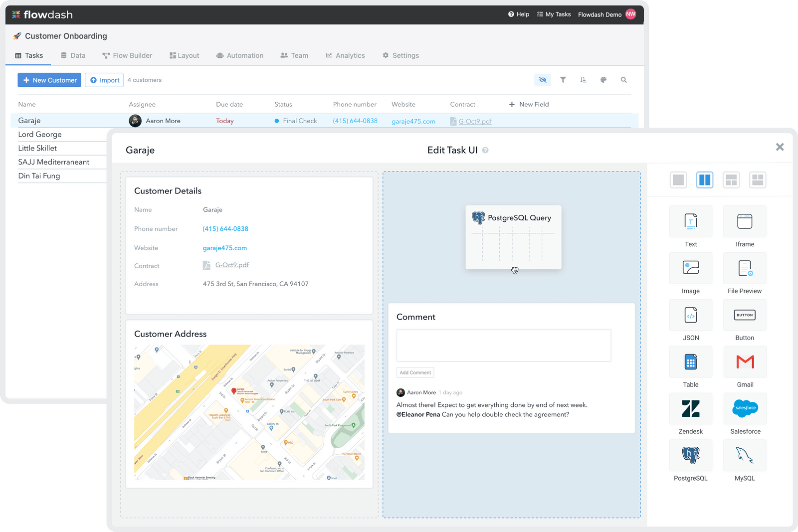Select the PostgreSQL component in the widget panel
Viewport: 798px width, 532px height.
click(691, 456)
